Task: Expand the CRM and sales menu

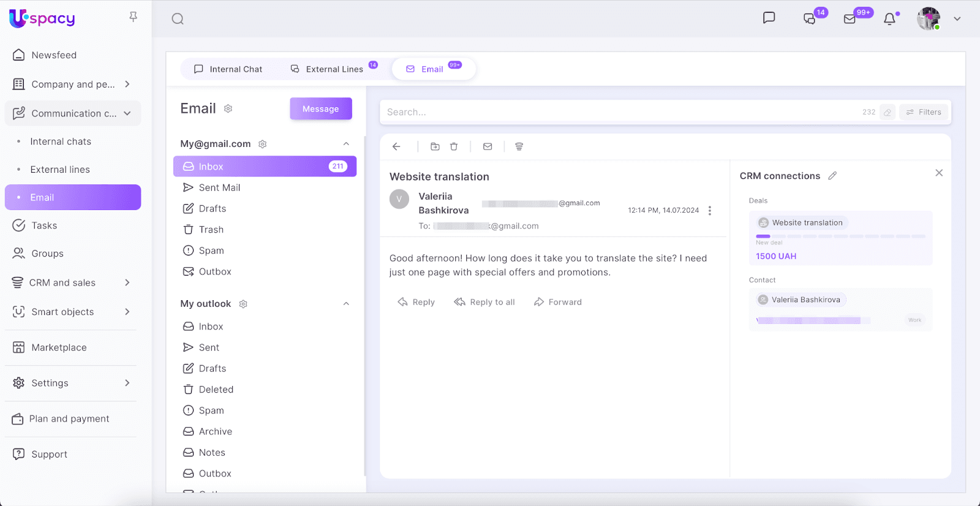Action: click(127, 282)
